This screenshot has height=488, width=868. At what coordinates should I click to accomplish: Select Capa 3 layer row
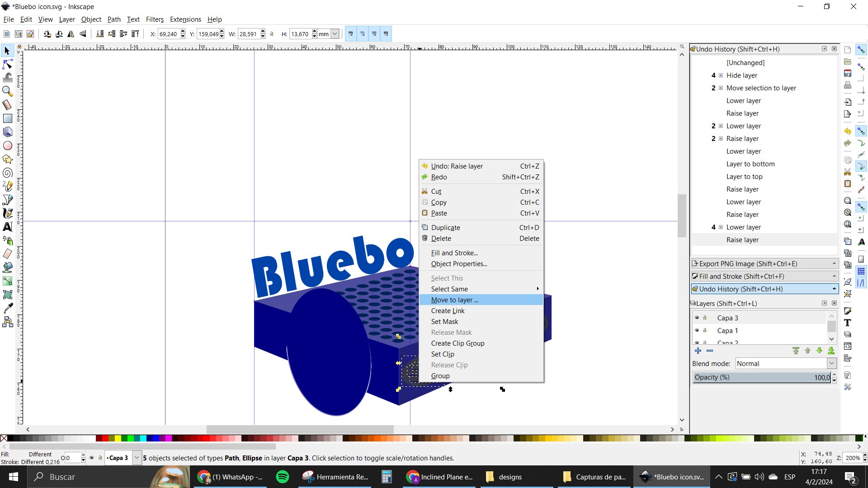point(759,318)
